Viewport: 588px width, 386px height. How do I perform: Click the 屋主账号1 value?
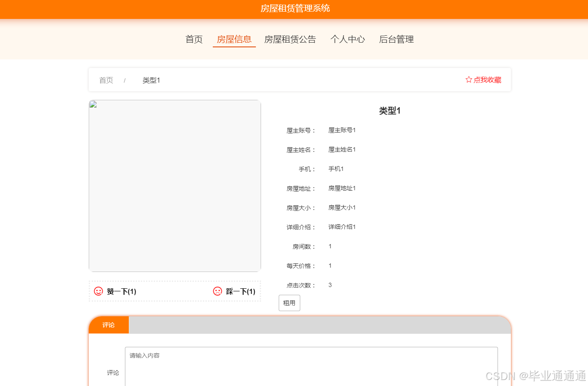click(x=342, y=130)
